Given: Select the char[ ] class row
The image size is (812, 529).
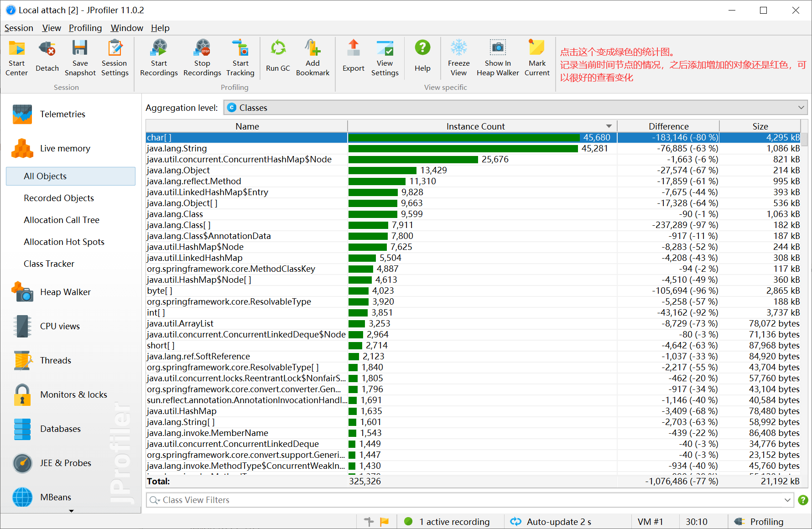Looking at the screenshot, I should click(474, 137).
